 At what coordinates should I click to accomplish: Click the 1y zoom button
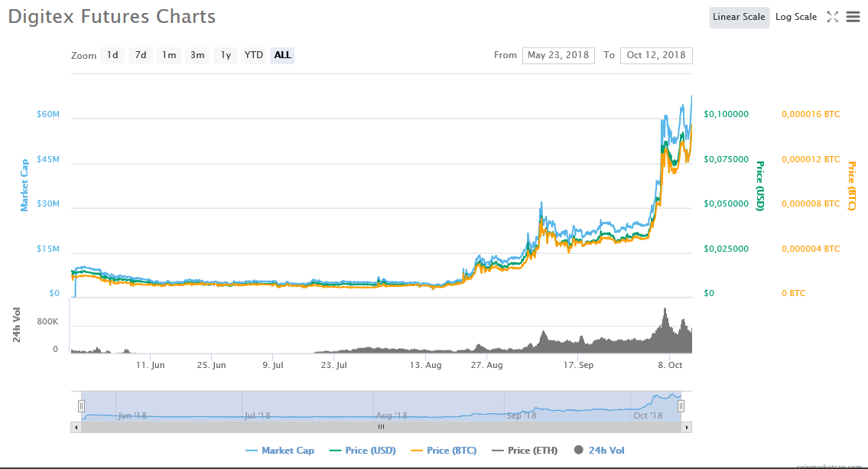pyautogui.click(x=226, y=55)
